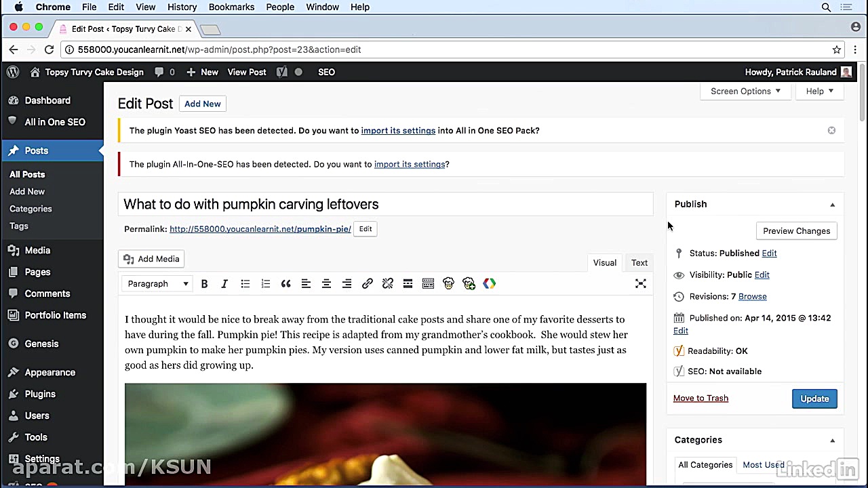
Task: Select the All Categories tab
Action: [x=705, y=465]
